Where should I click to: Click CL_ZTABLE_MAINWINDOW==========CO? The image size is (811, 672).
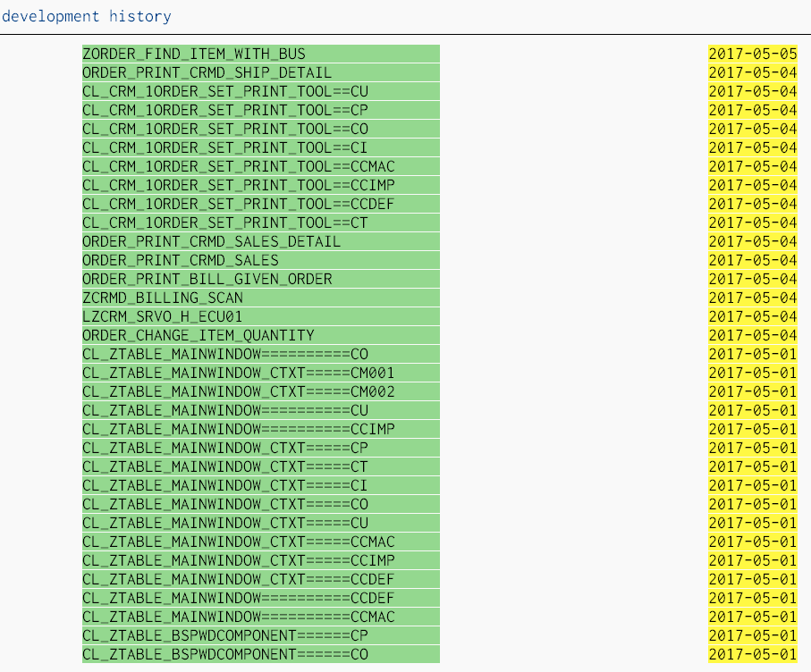click(261, 354)
